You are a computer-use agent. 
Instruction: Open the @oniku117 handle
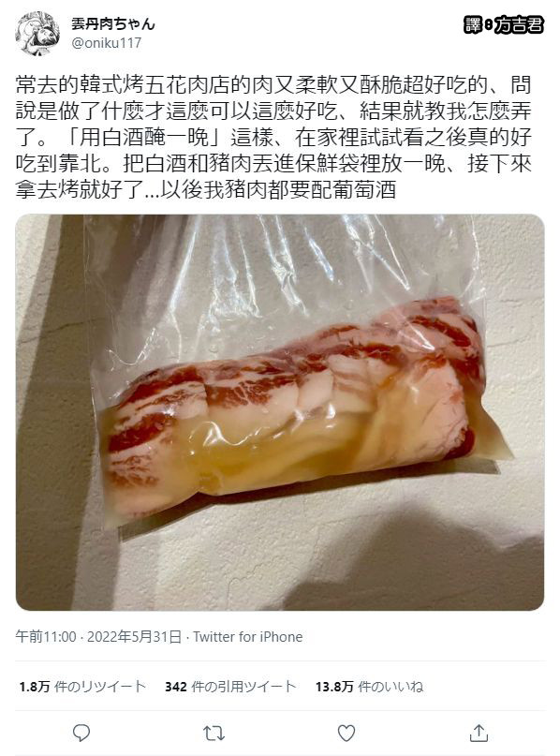(107, 43)
